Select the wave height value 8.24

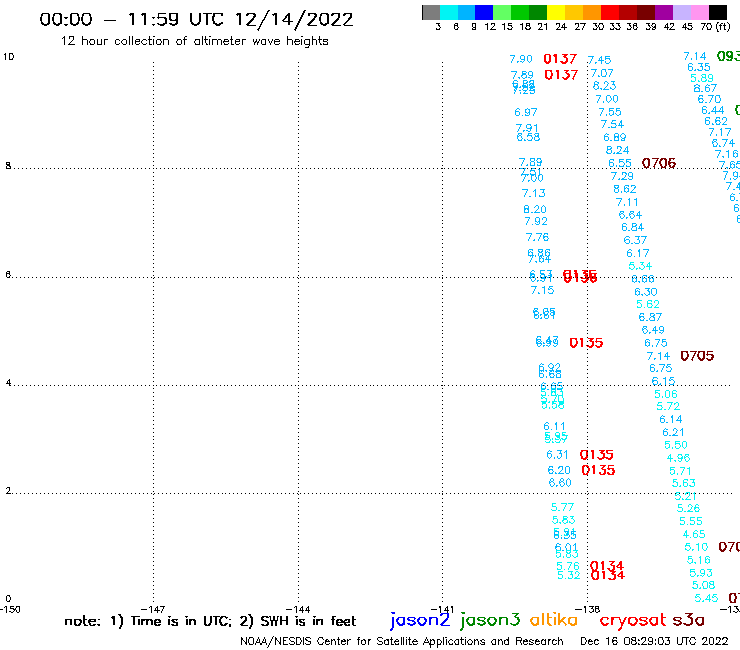pyautogui.click(x=617, y=150)
